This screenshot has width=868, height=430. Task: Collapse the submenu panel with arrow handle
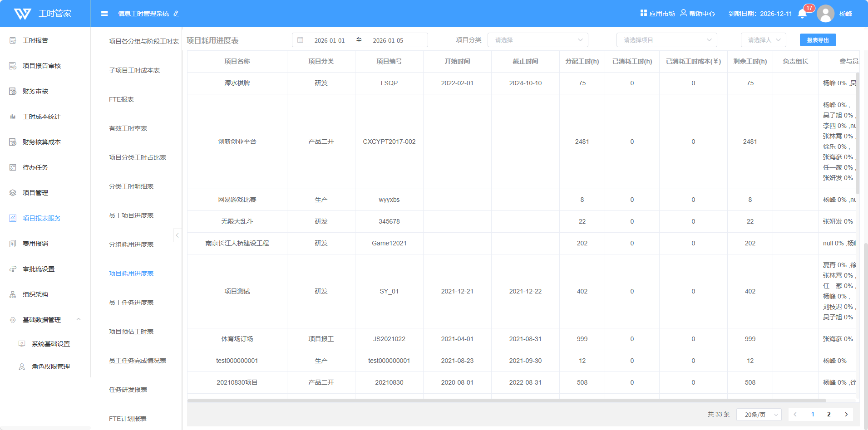(x=177, y=235)
